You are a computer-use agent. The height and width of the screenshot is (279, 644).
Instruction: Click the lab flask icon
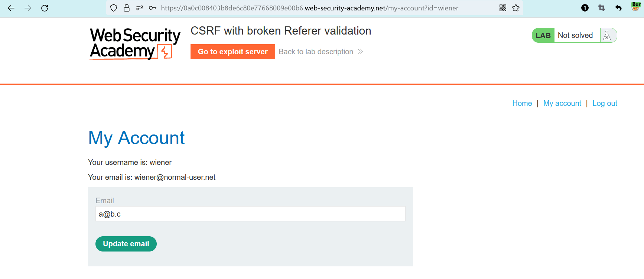click(x=607, y=36)
